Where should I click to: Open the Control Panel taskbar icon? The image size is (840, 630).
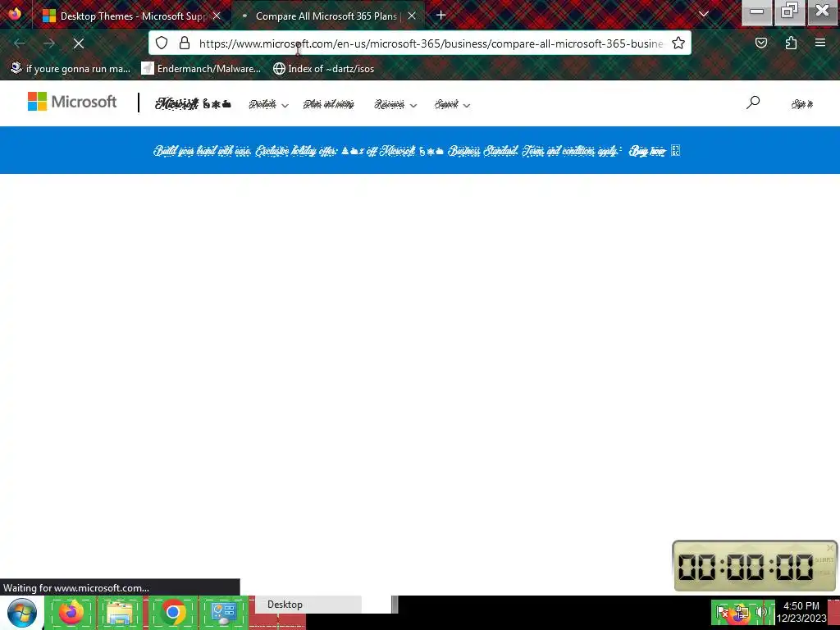[x=224, y=612]
